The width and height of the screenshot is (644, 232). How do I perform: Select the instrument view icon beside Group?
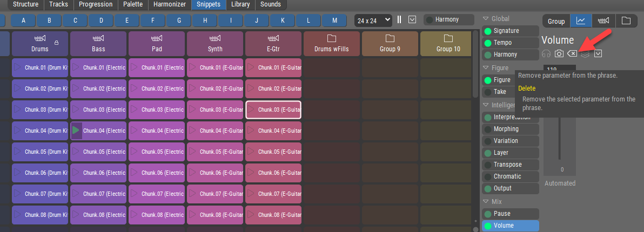coord(603,21)
